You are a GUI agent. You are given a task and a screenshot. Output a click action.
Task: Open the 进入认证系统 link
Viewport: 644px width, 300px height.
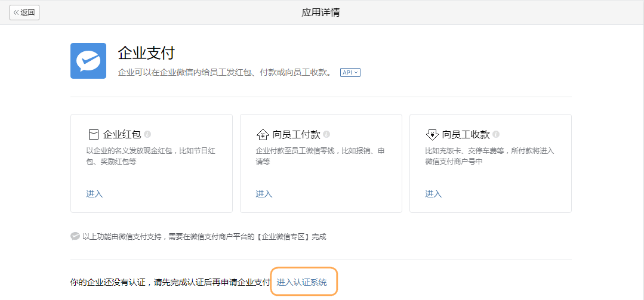302,282
